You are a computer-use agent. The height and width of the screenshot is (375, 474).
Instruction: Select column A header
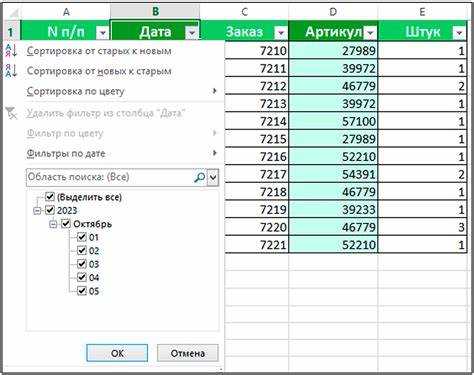[66, 12]
